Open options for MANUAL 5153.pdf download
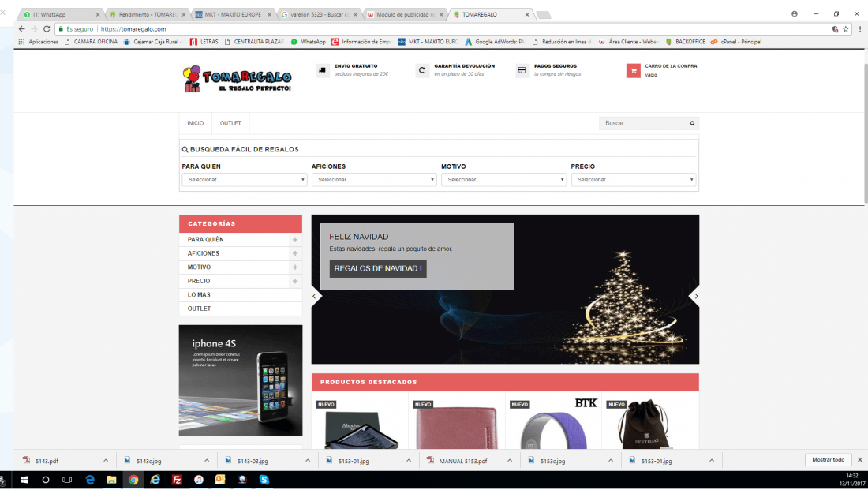 [x=509, y=460]
